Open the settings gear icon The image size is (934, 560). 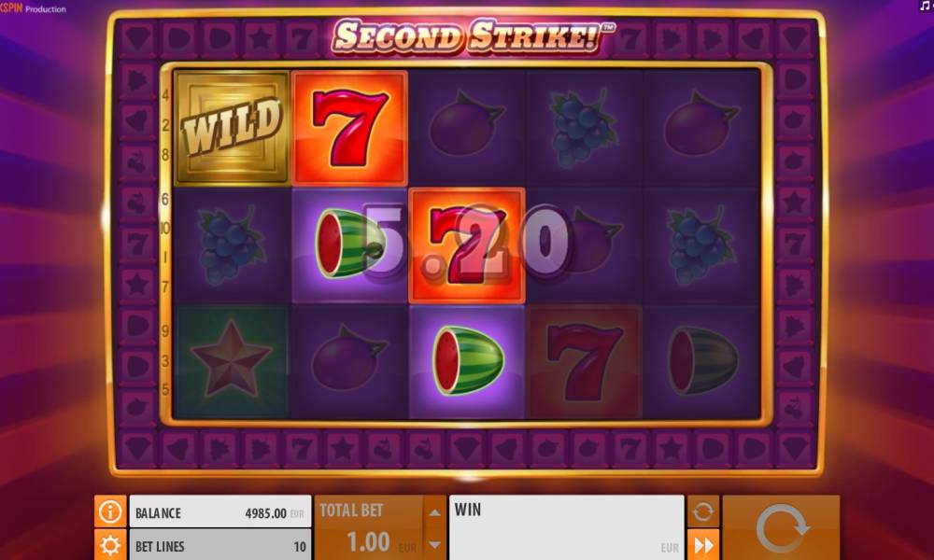(x=110, y=544)
